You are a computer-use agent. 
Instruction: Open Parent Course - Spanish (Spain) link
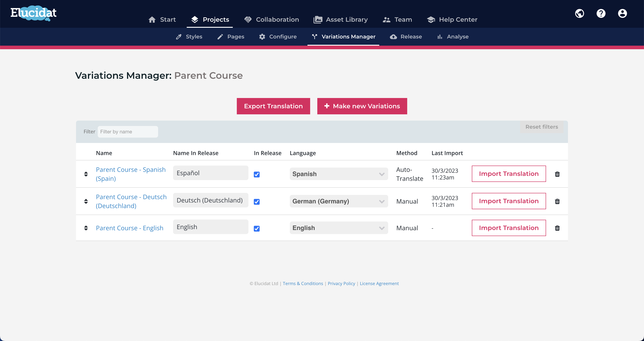point(131,174)
